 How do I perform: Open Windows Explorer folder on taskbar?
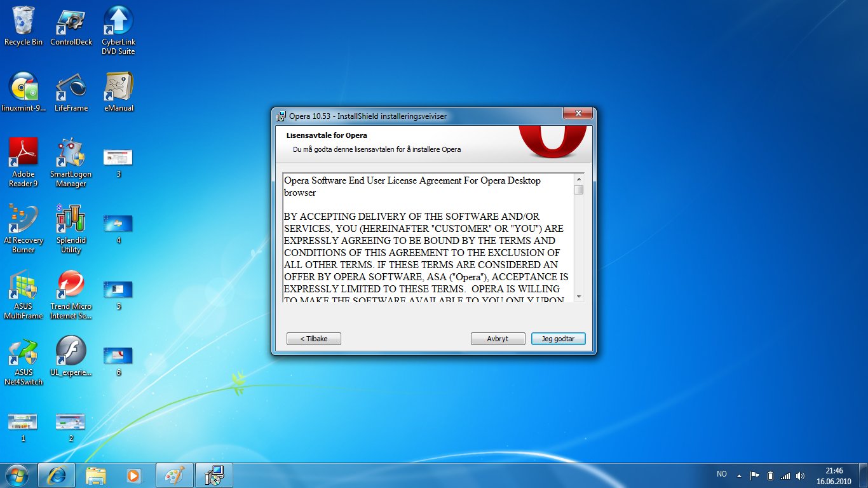pos(96,475)
